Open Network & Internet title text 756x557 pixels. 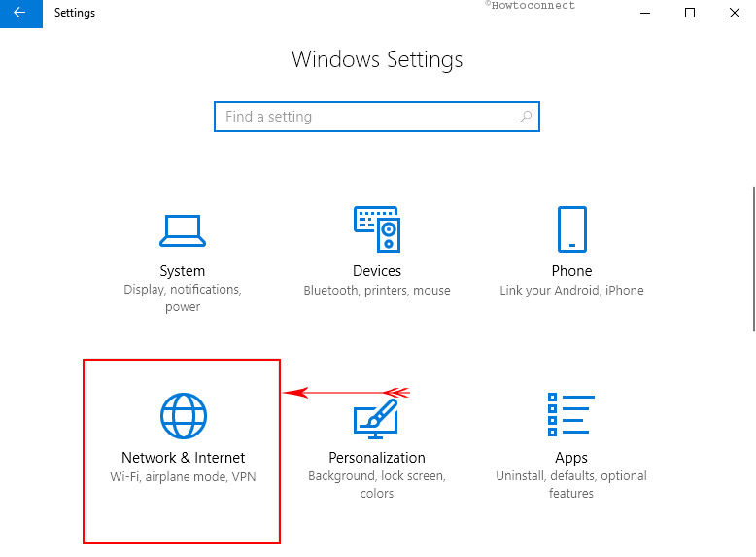pos(184,458)
